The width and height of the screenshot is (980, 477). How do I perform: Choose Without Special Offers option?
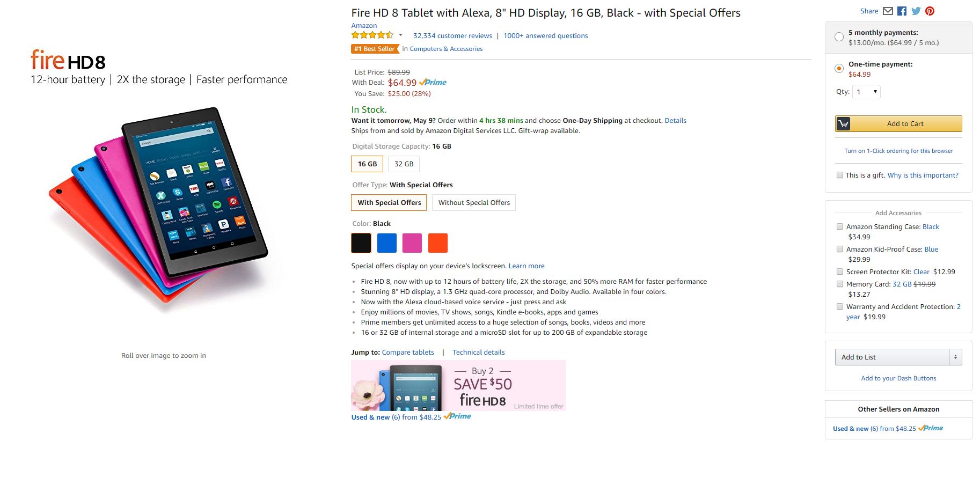click(x=473, y=203)
